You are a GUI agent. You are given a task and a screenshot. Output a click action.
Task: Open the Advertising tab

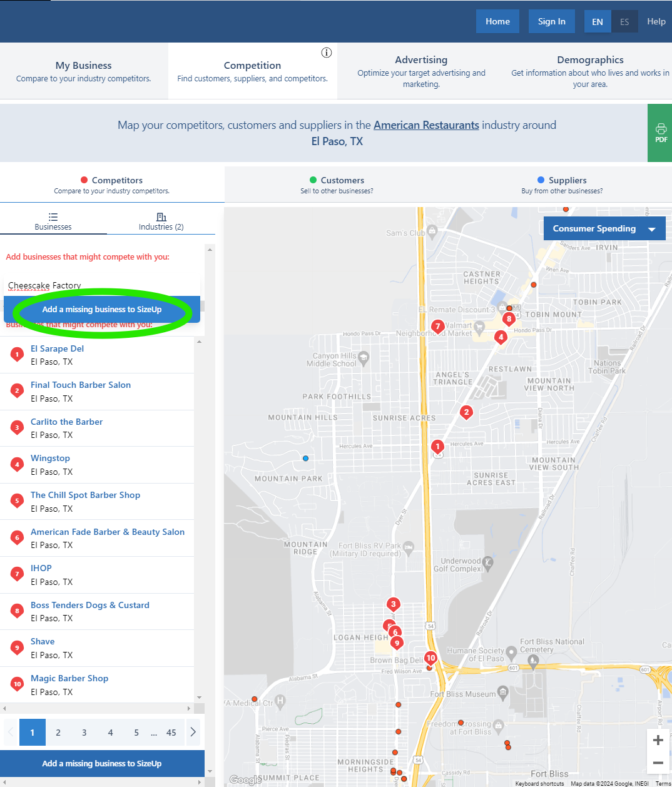click(x=421, y=71)
